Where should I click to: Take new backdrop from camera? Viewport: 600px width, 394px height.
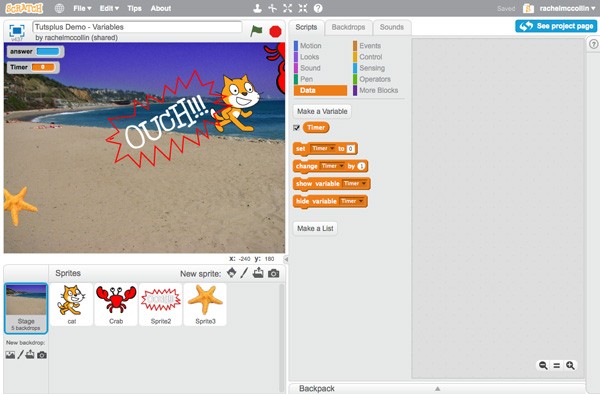(42, 355)
